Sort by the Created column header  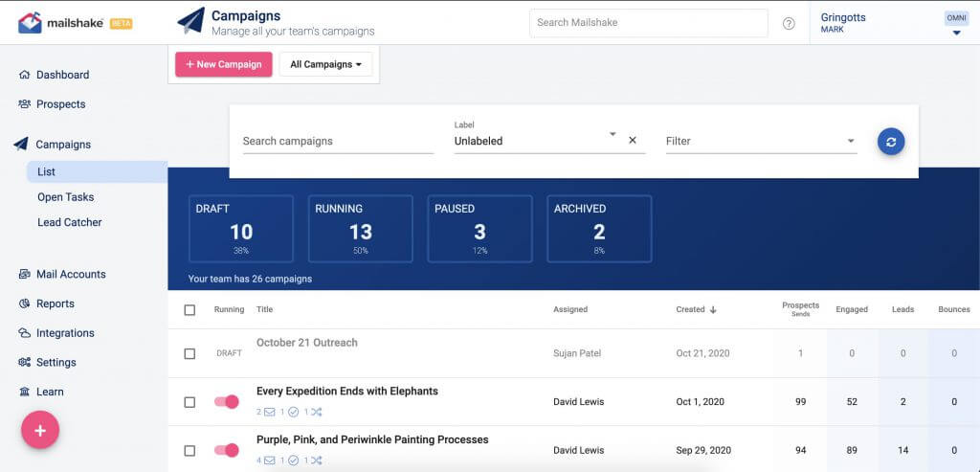pyautogui.click(x=690, y=309)
